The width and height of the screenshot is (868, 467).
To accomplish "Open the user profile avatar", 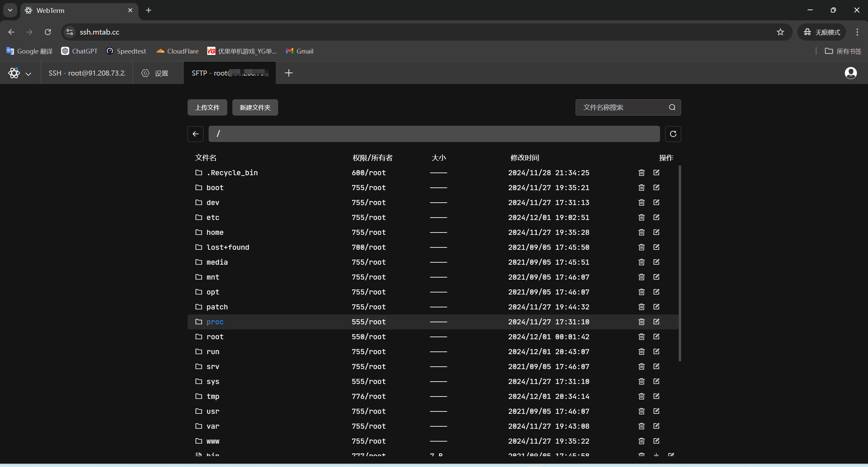I will 850,73.
